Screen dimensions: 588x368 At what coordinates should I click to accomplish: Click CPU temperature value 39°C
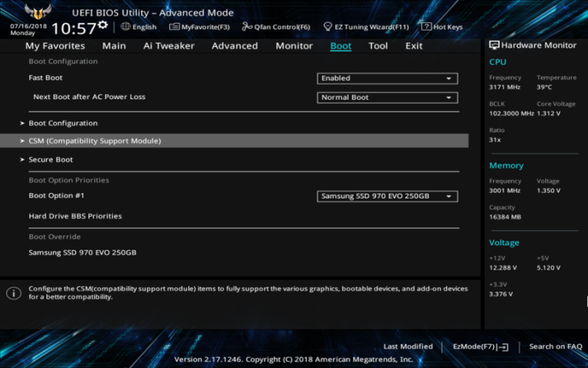click(544, 87)
